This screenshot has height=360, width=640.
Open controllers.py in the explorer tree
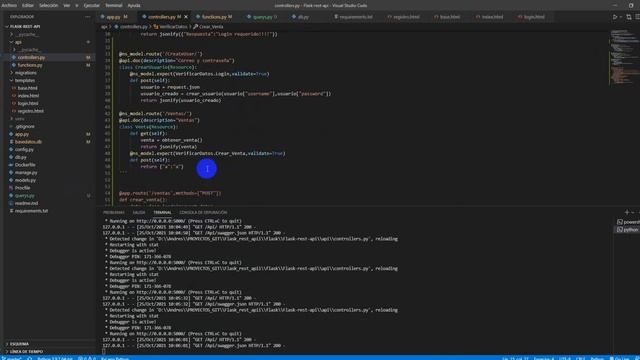pos(31,58)
